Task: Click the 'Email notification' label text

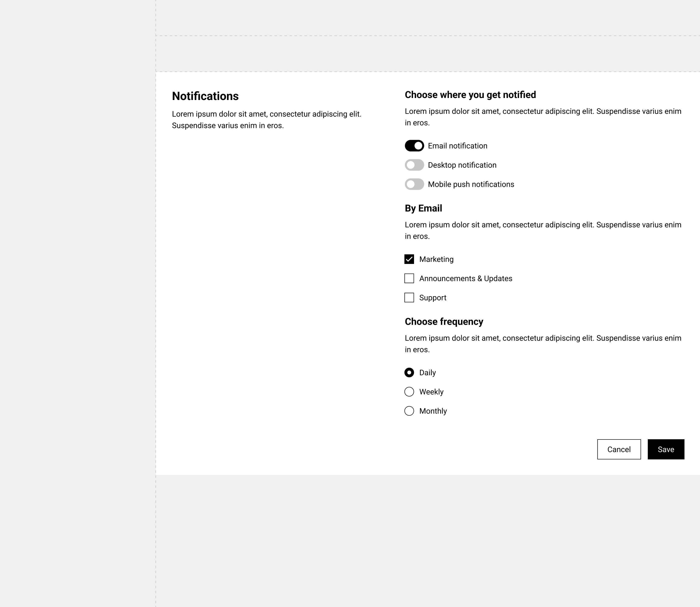Action: [x=457, y=146]
